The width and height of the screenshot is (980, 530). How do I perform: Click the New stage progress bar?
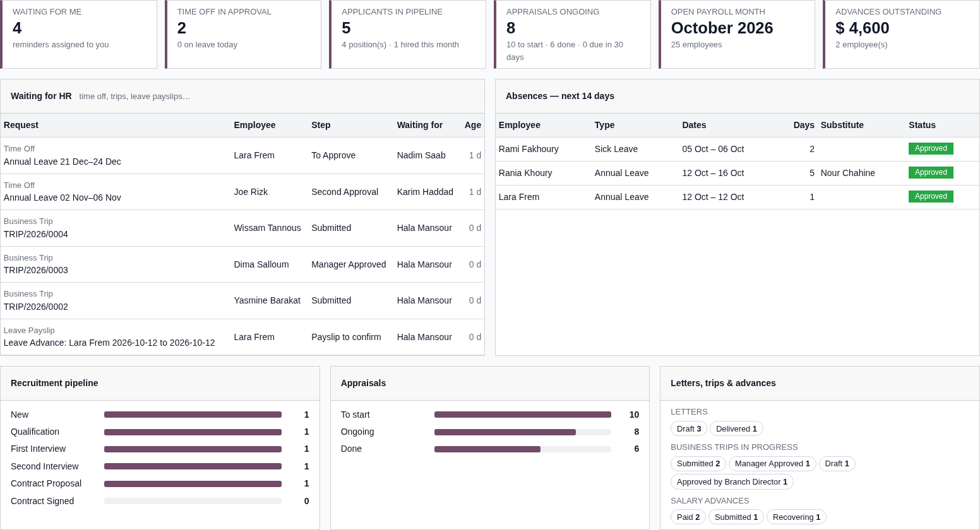193,415
